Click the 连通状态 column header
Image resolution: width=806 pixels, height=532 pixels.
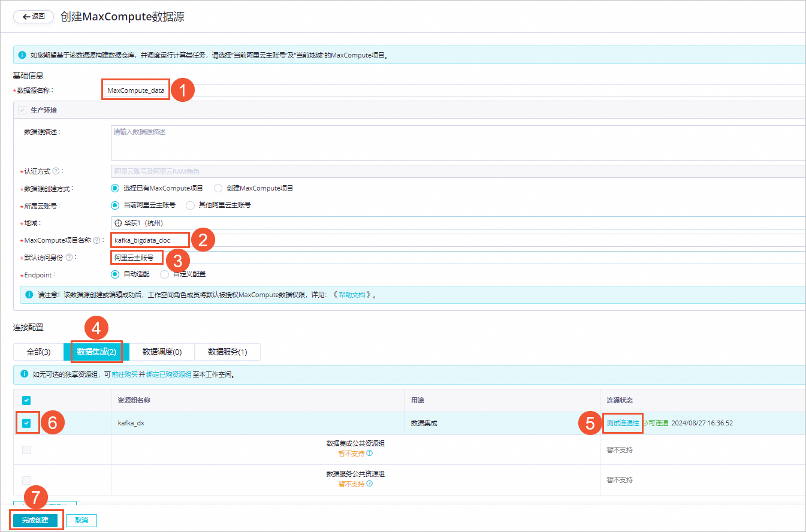click(620, 400)
